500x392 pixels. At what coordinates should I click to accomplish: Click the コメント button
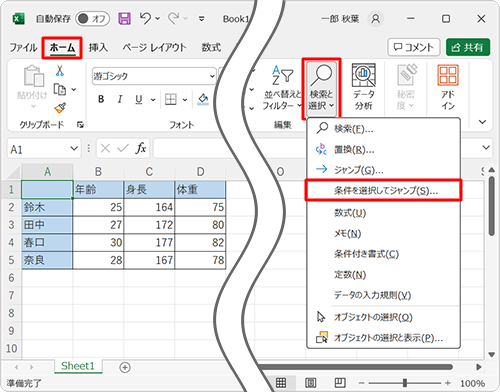pos(414,47)
